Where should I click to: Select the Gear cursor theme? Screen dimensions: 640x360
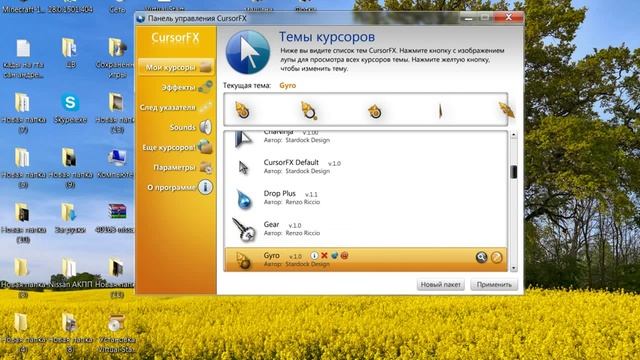click(x=366, y=229)
